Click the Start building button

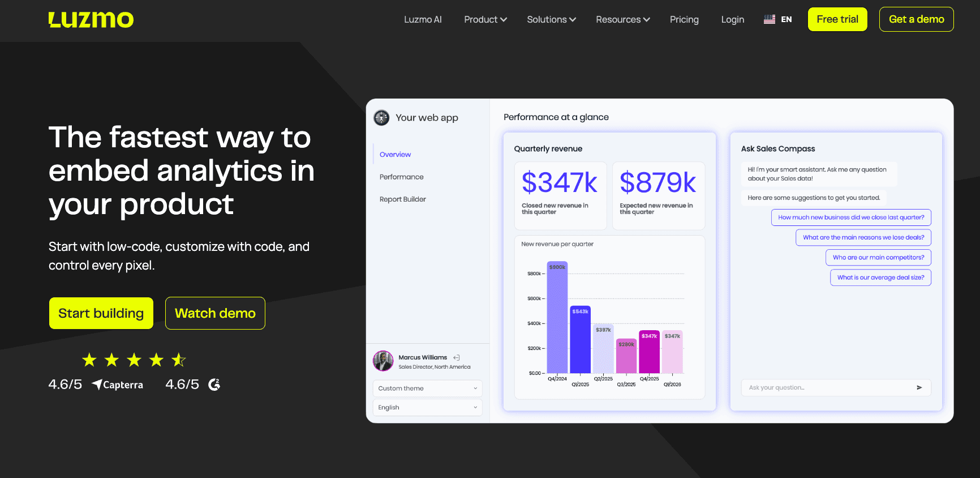(101, 313)
